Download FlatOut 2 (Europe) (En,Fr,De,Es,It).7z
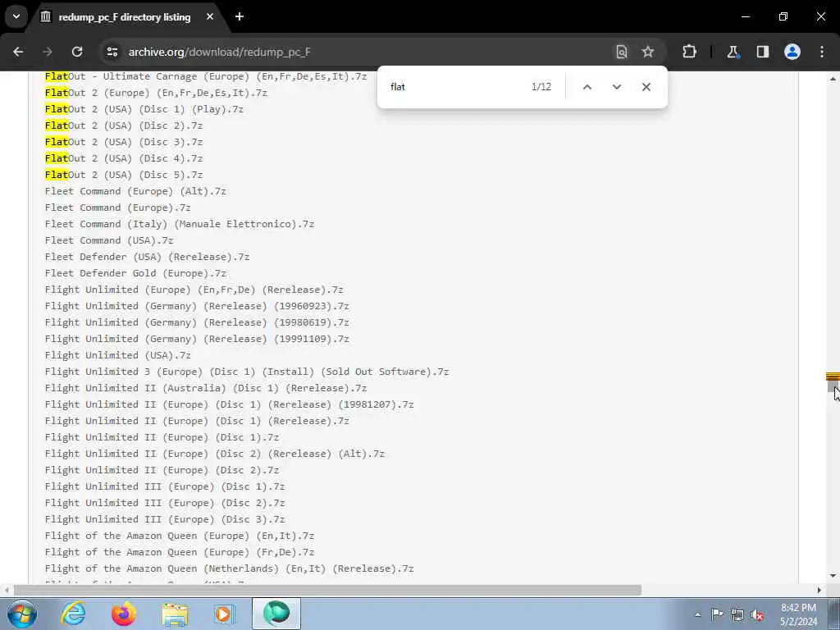This screenshot has width=840, height=630. [x=156, y=93]
